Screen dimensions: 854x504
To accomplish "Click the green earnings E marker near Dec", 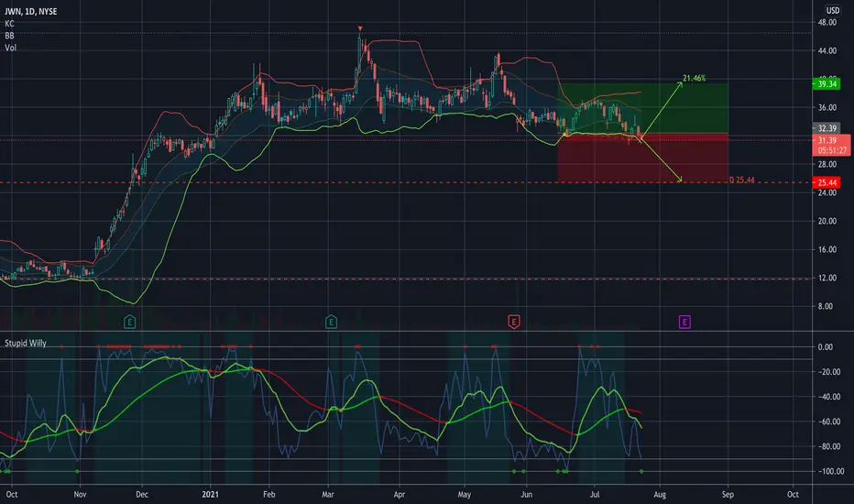I will click(129, 322).
